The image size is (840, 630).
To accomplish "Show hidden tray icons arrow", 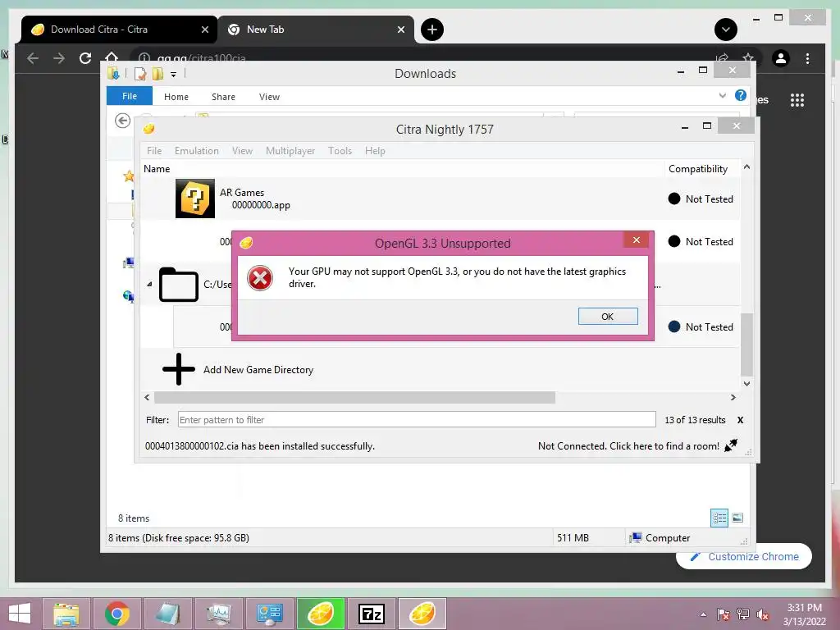I will [x=703, y=614].
